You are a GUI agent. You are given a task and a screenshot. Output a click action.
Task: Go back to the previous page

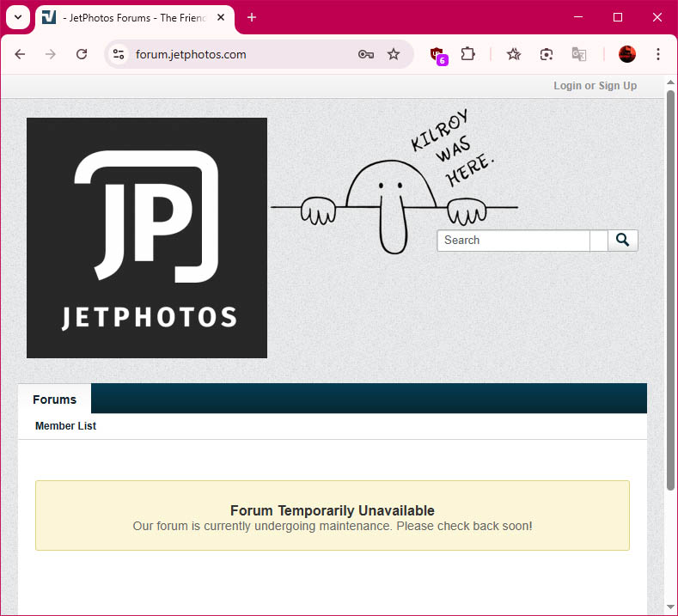tap(20, 54)
